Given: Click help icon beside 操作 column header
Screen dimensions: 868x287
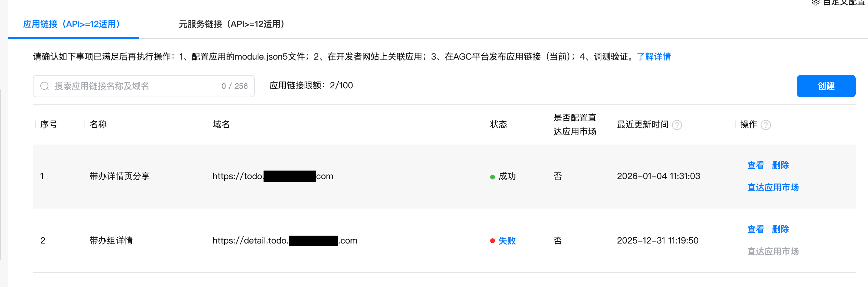Looking at the screenshot, I should (767, 125).
